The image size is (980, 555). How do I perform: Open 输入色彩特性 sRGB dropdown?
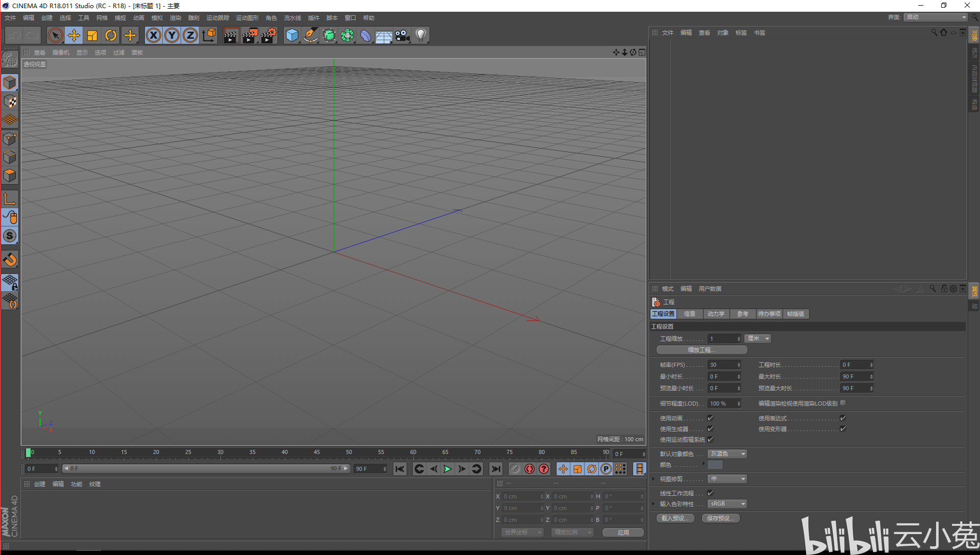(x=727, y=504)
